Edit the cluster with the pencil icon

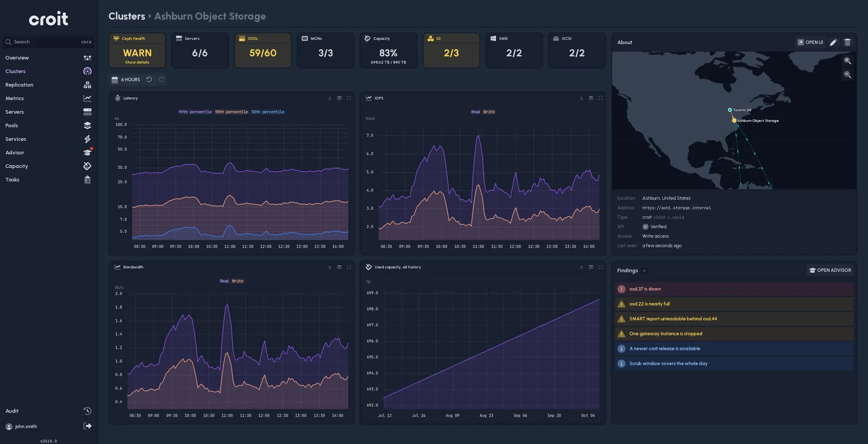833,42
